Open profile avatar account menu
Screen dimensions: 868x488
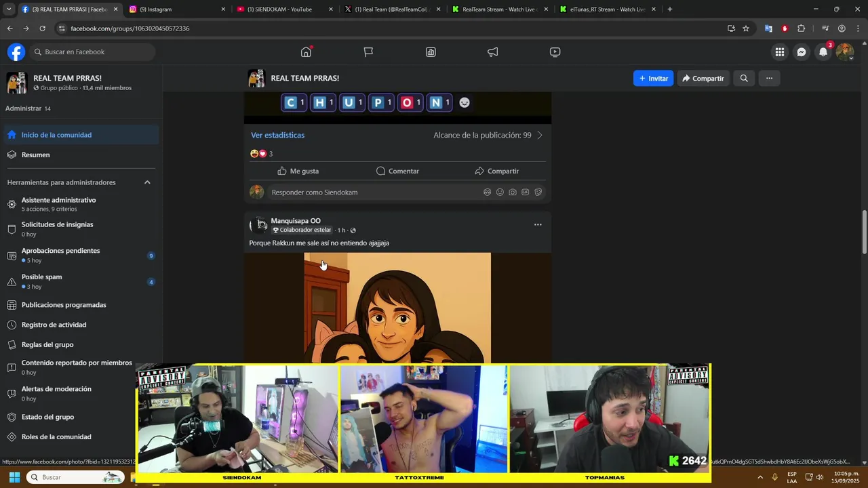point(845,52)
